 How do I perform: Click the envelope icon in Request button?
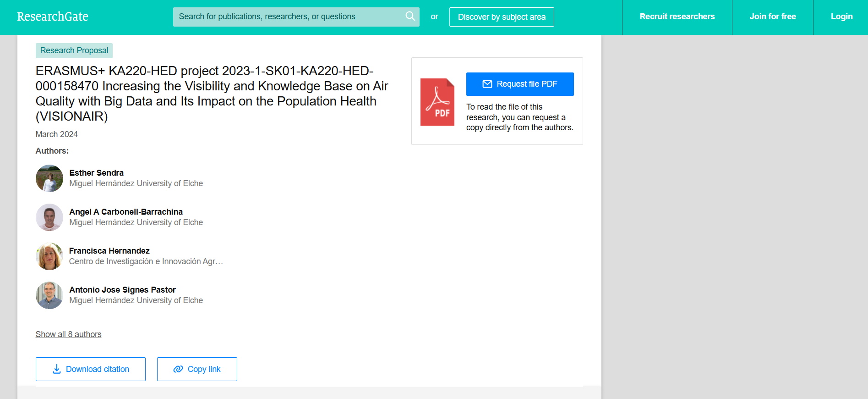[487, 84]
